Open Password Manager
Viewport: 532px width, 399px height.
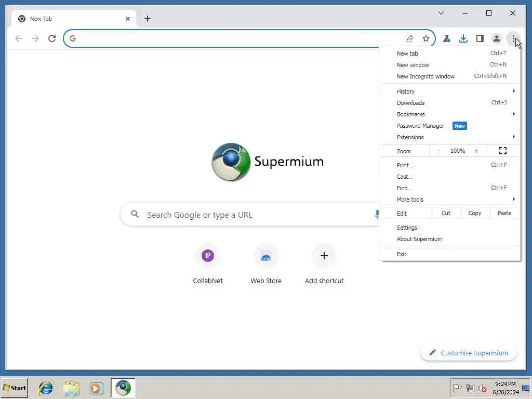[450, 126]
